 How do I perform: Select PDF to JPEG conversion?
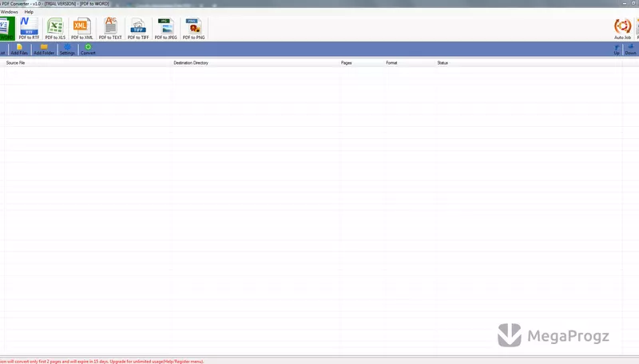point(165,28)
